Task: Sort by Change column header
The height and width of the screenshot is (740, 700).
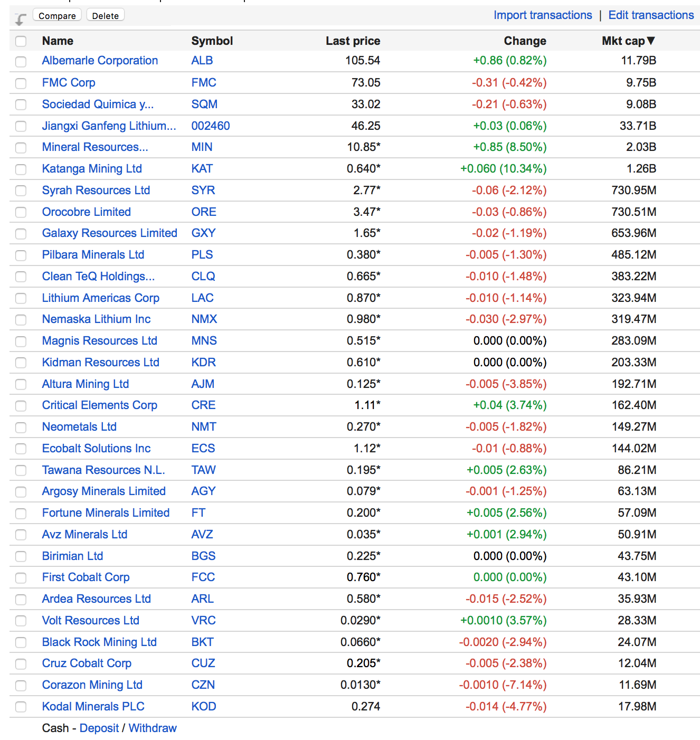Action: point(524,41)
